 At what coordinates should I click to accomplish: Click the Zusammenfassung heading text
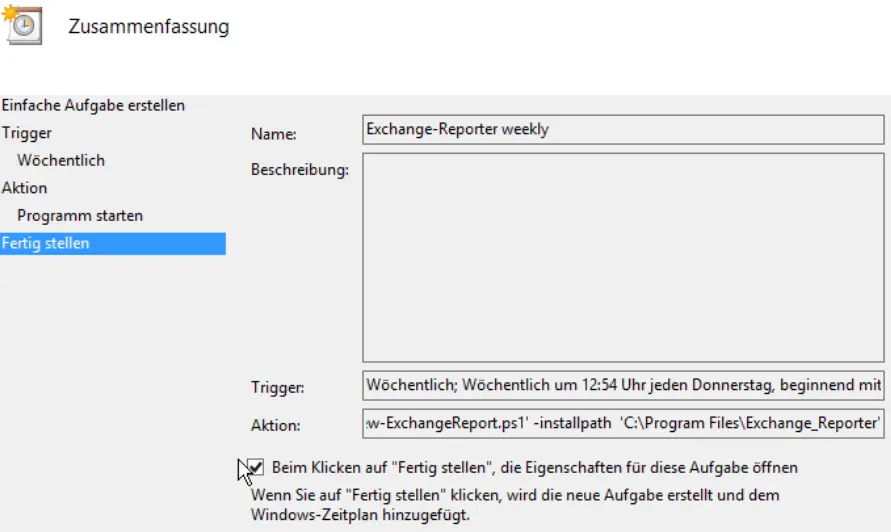(x=148, y=27)
